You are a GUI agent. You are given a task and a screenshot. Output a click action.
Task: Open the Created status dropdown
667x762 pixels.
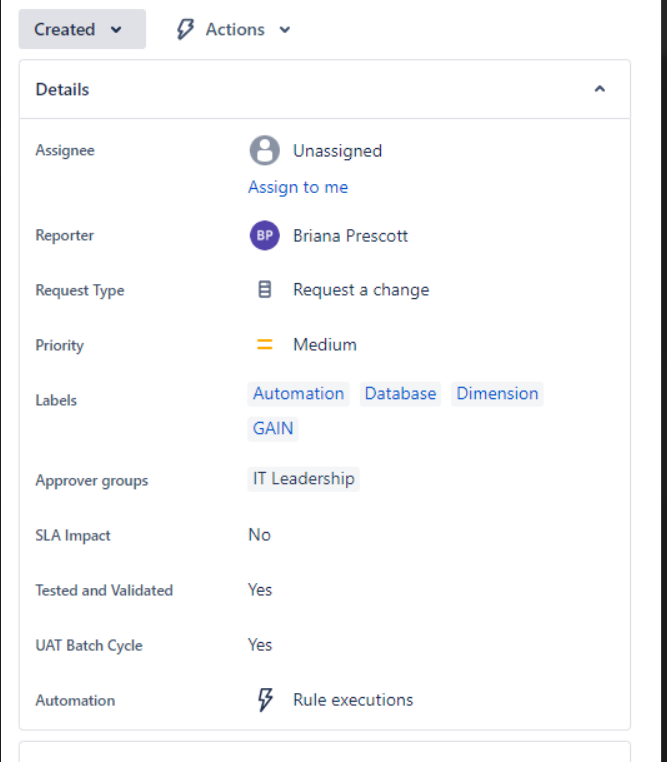point(81,29)
